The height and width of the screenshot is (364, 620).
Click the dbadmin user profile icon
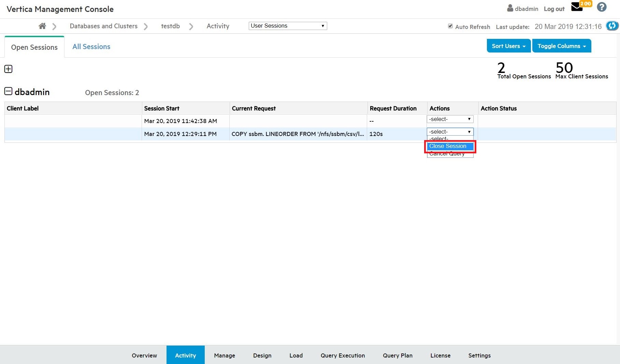point(510,8)
